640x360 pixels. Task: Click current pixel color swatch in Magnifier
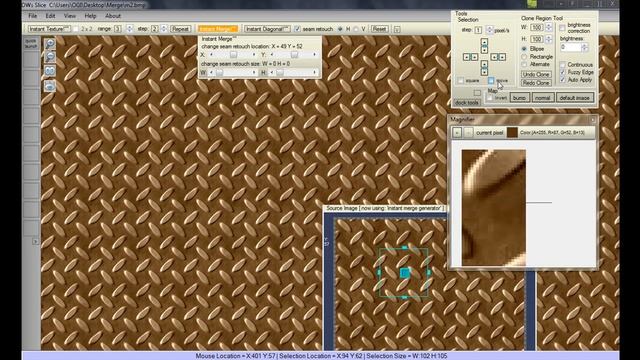[x=512, y=133]
